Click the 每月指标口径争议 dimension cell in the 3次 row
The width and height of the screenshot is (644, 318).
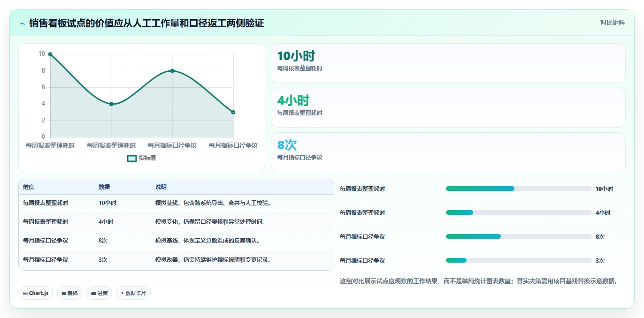point(46,259)
